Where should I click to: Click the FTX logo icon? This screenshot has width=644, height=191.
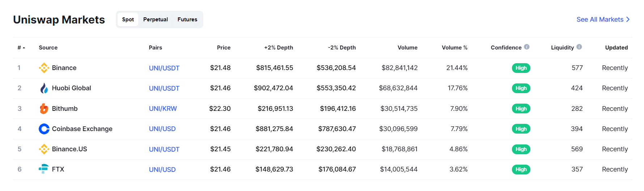pos(44,169)
